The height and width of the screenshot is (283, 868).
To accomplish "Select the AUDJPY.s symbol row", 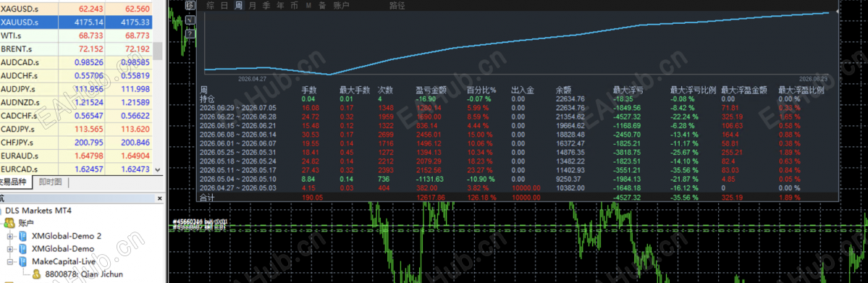I will point(77,88).
